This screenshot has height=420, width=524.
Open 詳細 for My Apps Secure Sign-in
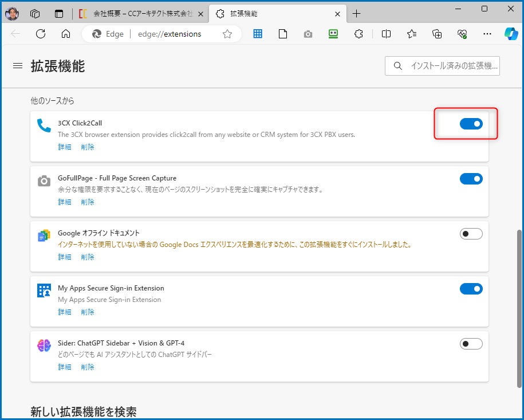65,312
